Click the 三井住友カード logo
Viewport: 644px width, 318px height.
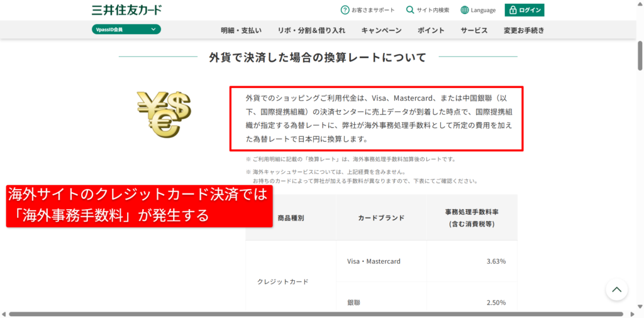pos(126,9)
